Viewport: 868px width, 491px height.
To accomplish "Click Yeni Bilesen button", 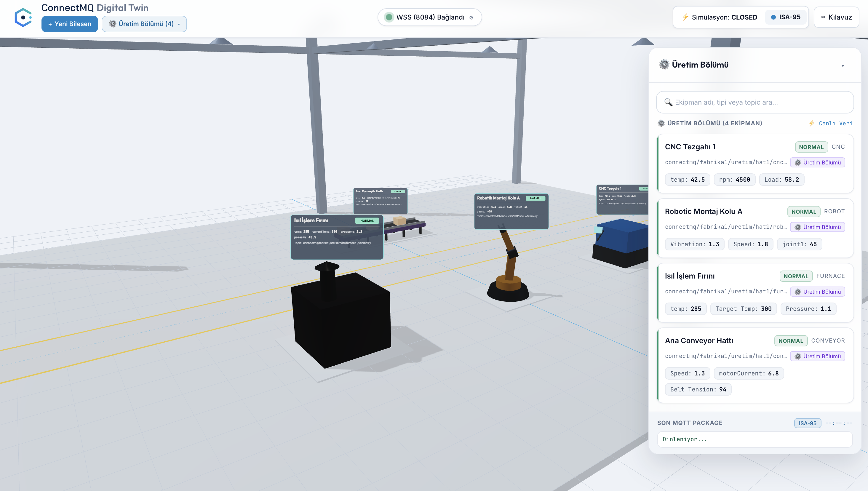I will [x=69, y=24].
